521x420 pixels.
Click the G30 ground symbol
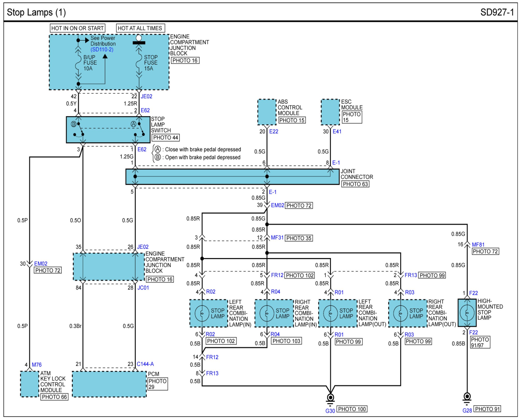click(330, 398)
